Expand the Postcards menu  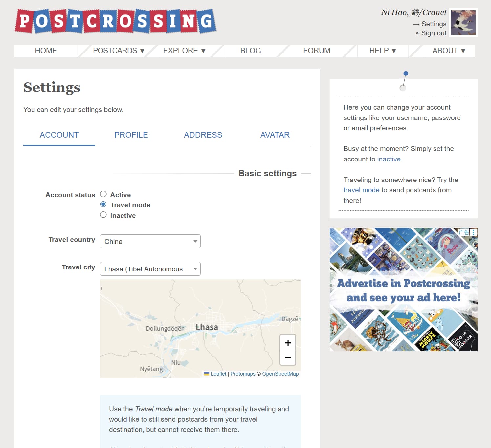118,51
